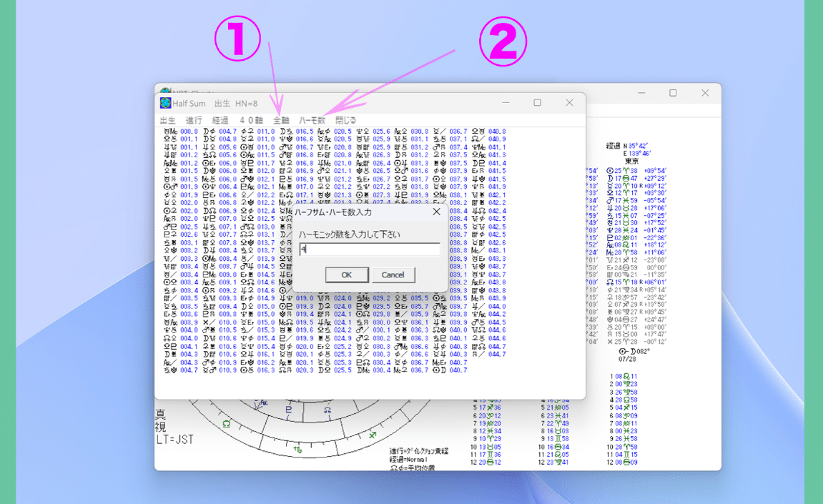Minimize the background NPT chart window
This screenshot has height=504, width=823.
(x=641, y=93)
